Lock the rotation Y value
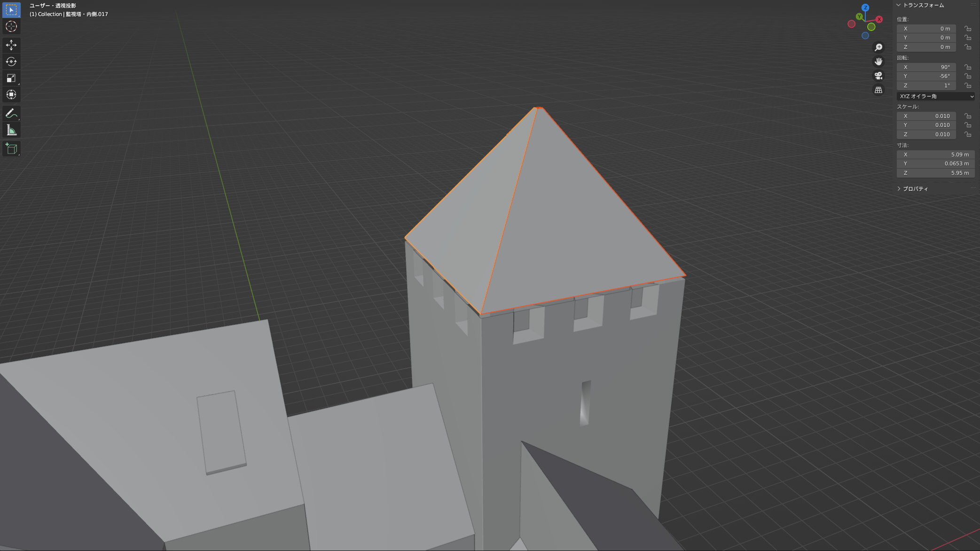The height and width of the screenshot is (551, 980). [967, 76]
